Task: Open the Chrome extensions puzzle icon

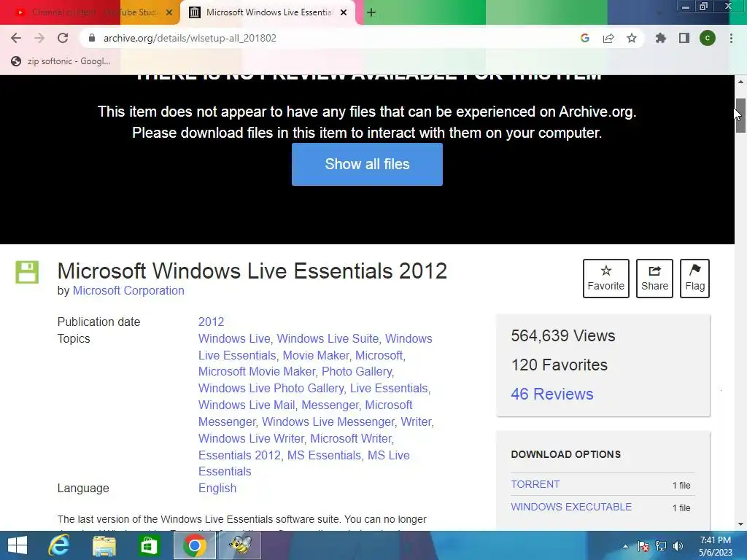Action: 660,38
